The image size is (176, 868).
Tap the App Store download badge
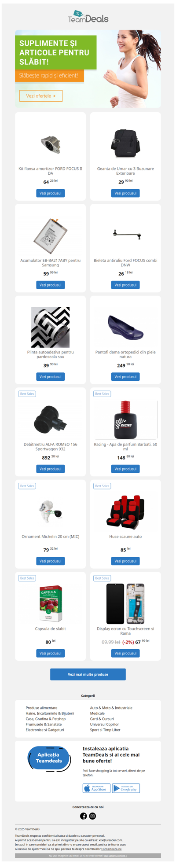coord(96,788)
